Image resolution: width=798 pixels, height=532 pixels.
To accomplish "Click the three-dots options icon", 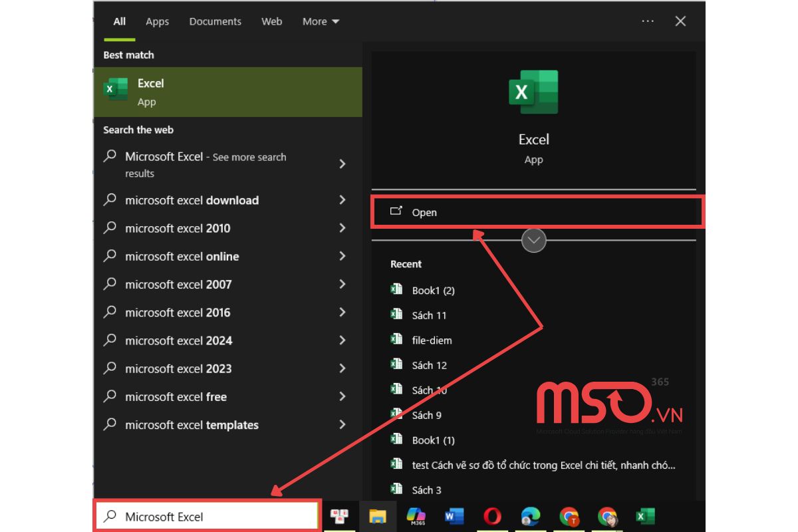I will [648, 21].
